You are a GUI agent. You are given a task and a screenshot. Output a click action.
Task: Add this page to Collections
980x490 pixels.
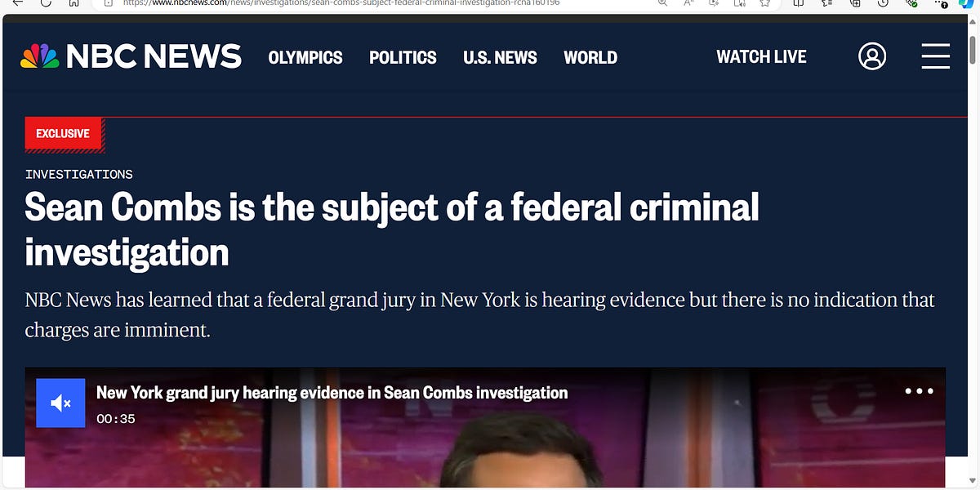[x=855, y=4]
